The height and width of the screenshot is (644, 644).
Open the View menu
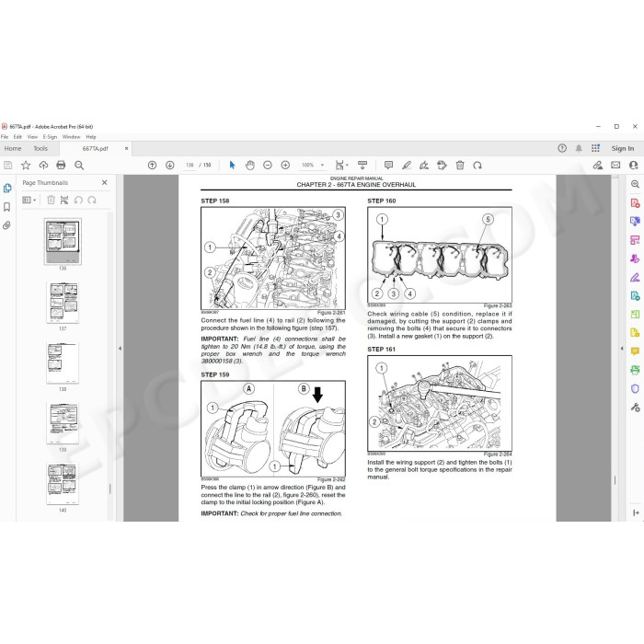(x=32, y=137)
